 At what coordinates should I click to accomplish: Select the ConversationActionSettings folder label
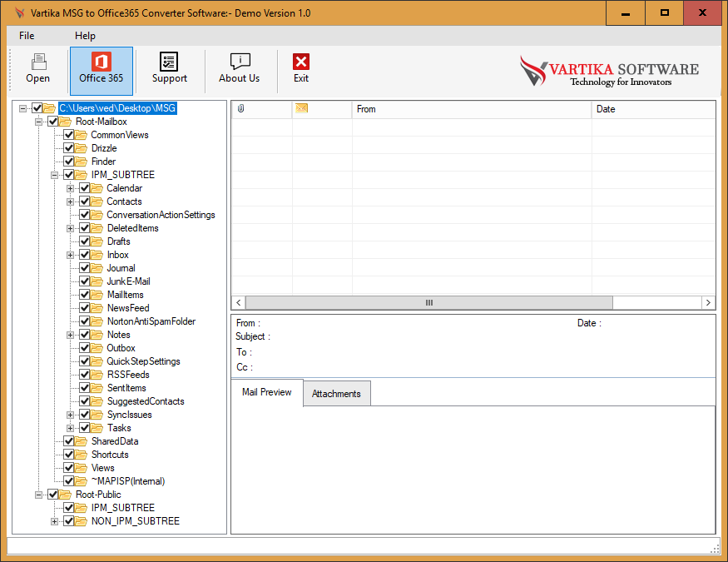tap(161, 215)
